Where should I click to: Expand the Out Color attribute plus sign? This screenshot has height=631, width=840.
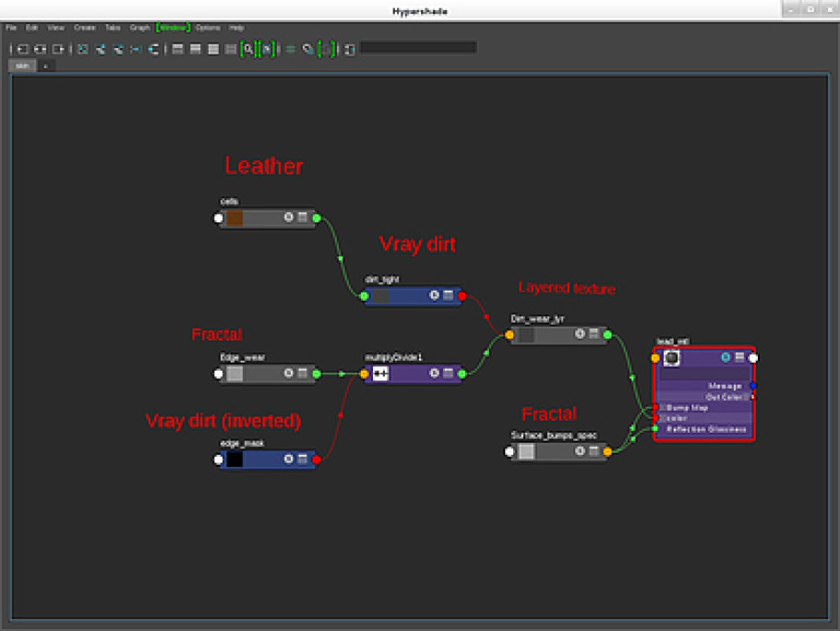[x=746, y=397]
